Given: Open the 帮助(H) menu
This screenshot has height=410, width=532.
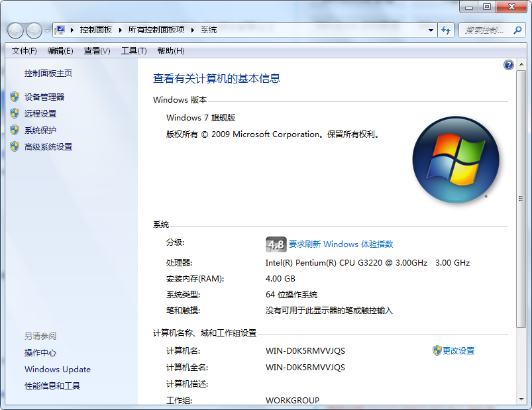Looking at the screenshot, I should pos(171,51).
